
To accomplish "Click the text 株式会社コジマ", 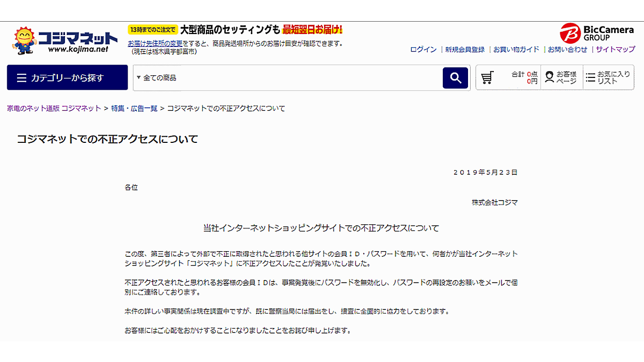I will point(494,203).
